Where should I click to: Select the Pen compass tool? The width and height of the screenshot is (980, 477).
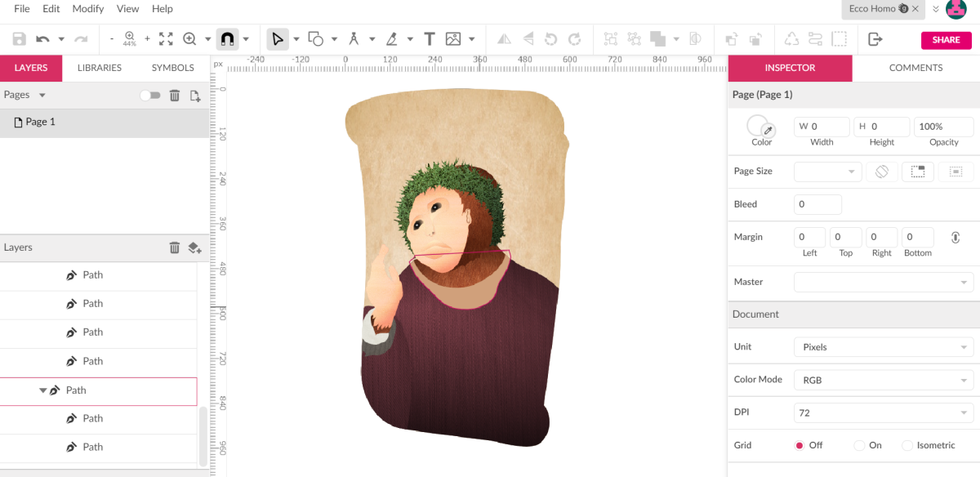[354, 38]
